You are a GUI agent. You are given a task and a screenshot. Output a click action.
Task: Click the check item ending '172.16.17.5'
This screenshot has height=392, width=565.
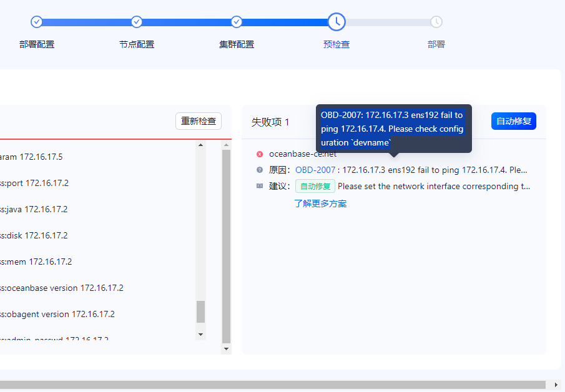tap(31, 157)
